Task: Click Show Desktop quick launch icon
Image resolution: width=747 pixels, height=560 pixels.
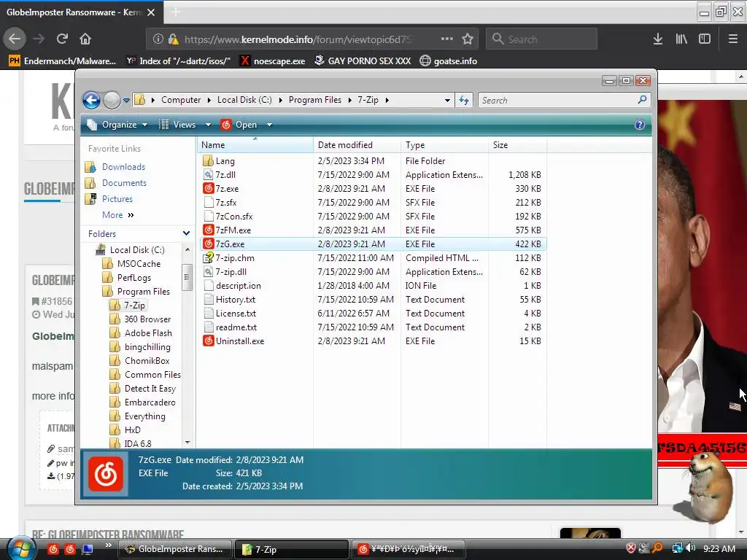Action: coord(88,549)
